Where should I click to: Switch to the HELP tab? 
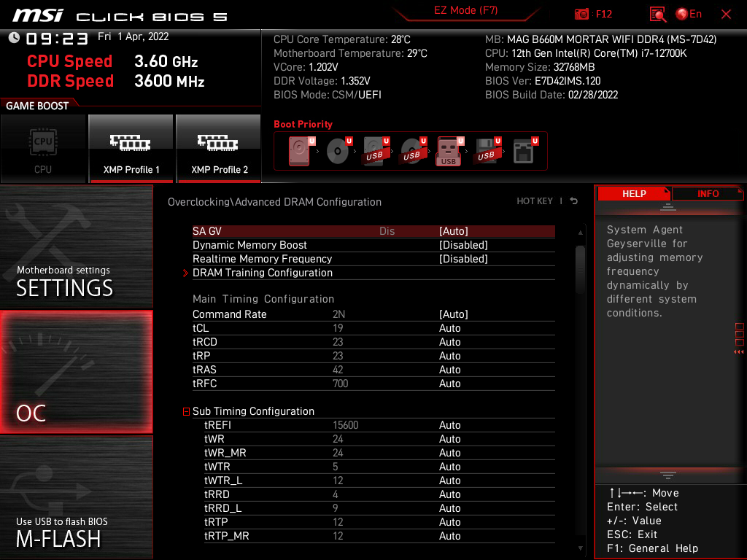click(634, 194)
